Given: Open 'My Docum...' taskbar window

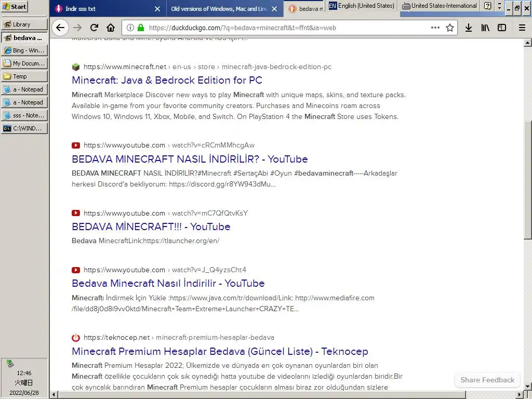Looking at the screenshot, I should (x=24, y=63).
